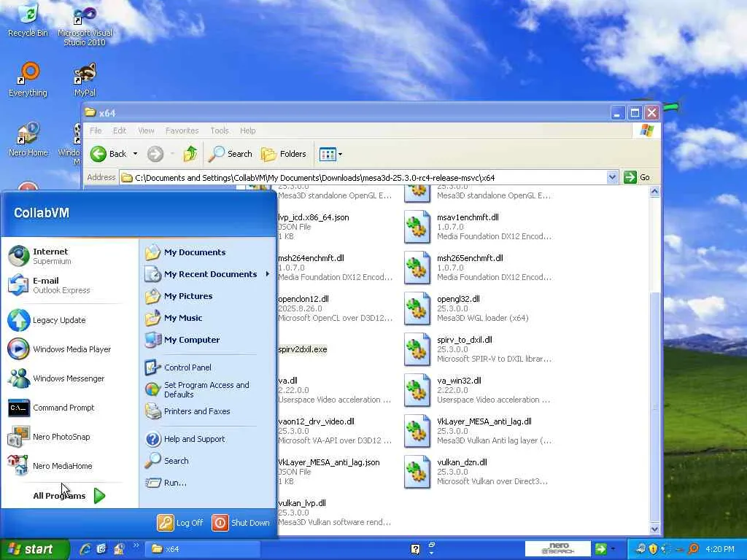Open the View menu
Image resolution: width=747 pixels, height=560 pixels.
coord(146,131)
